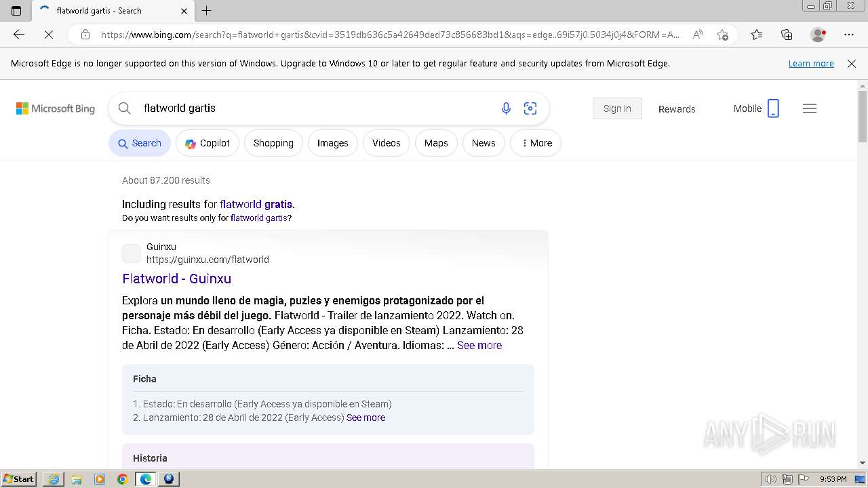Click the Historia heading

150,458
